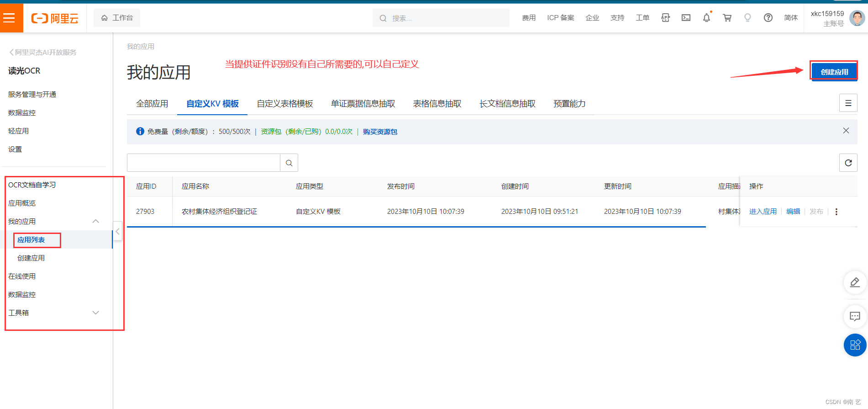Image resolution: width=868 pixels, height=409 pixels.
Task: Open the user avatar account menu
Action: (x=857, y=18)
